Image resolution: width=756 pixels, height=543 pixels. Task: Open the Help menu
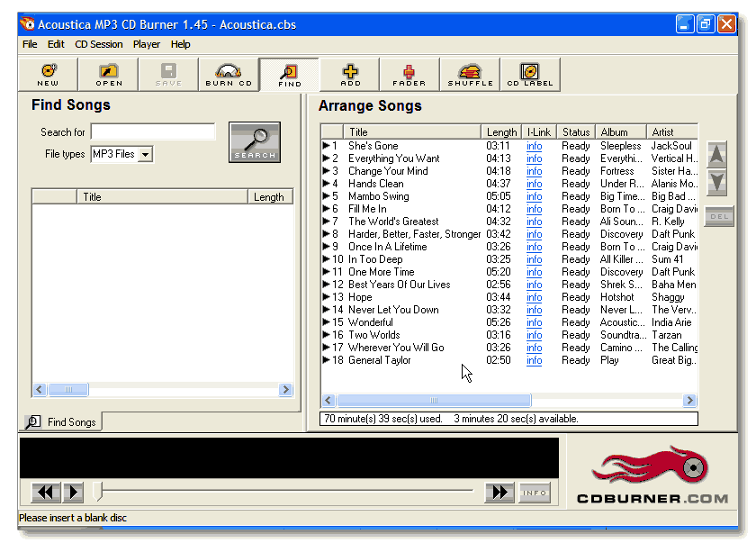(180, 44)
